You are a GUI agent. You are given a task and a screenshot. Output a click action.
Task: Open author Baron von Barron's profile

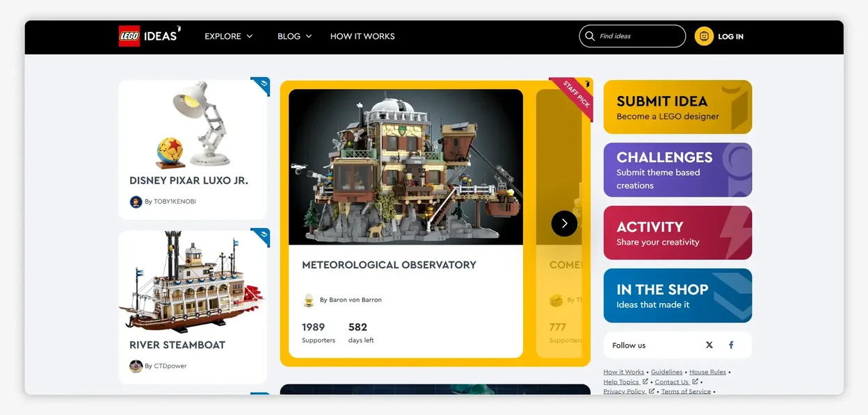click(351, 300)
